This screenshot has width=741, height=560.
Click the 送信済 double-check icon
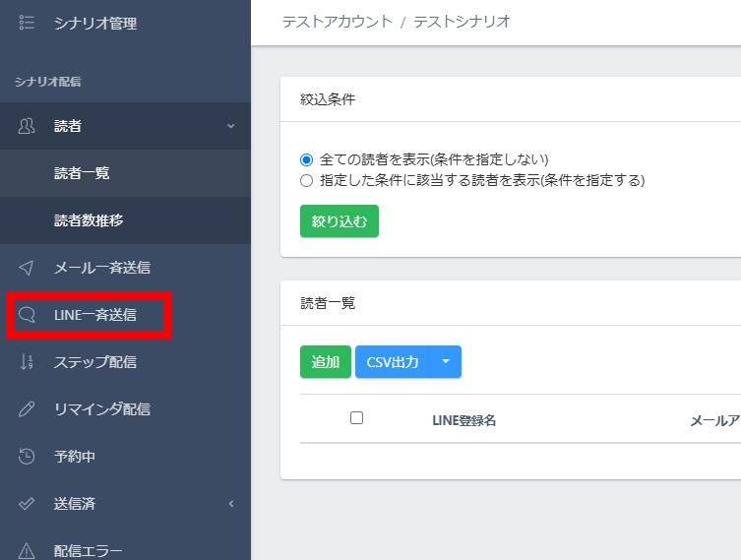pyautogui.click(x=27, y=504)
